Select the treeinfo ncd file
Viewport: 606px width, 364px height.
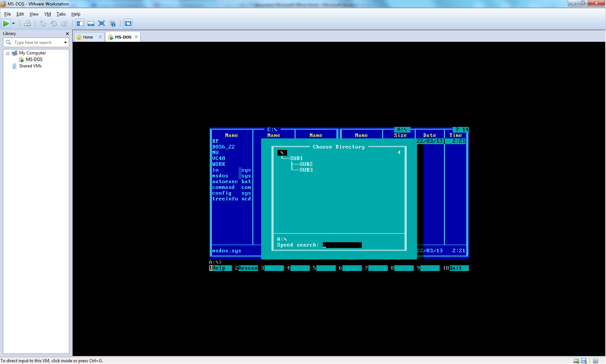tap(232, 199)
